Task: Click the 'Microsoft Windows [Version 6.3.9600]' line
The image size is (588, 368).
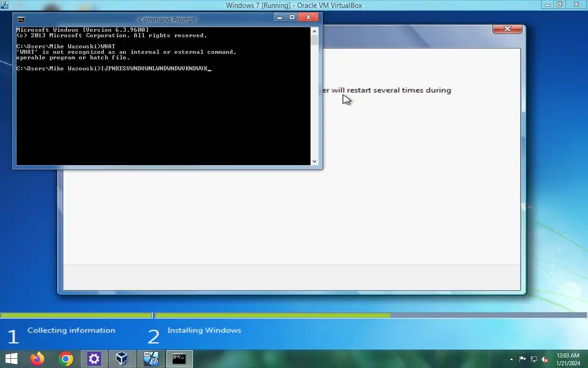Action: [82, 30]
